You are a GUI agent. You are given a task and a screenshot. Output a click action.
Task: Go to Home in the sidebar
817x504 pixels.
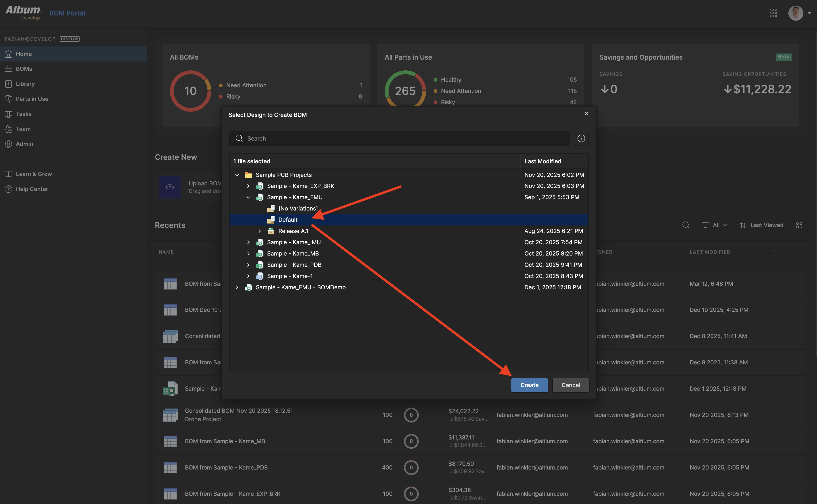73,54
